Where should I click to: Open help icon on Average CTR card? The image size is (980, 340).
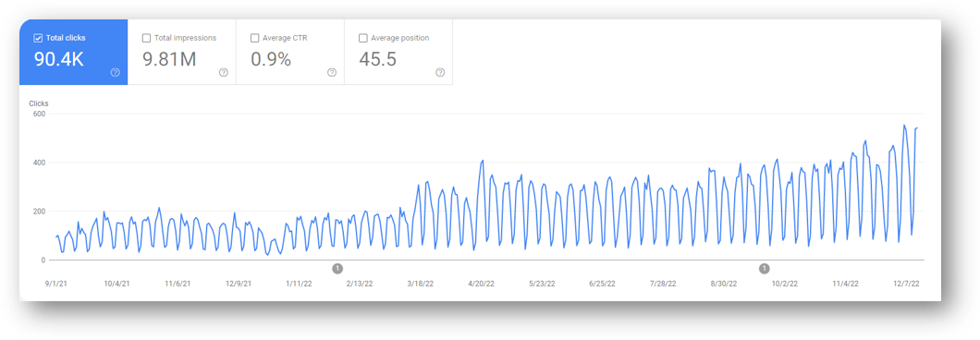pos(332,72)
